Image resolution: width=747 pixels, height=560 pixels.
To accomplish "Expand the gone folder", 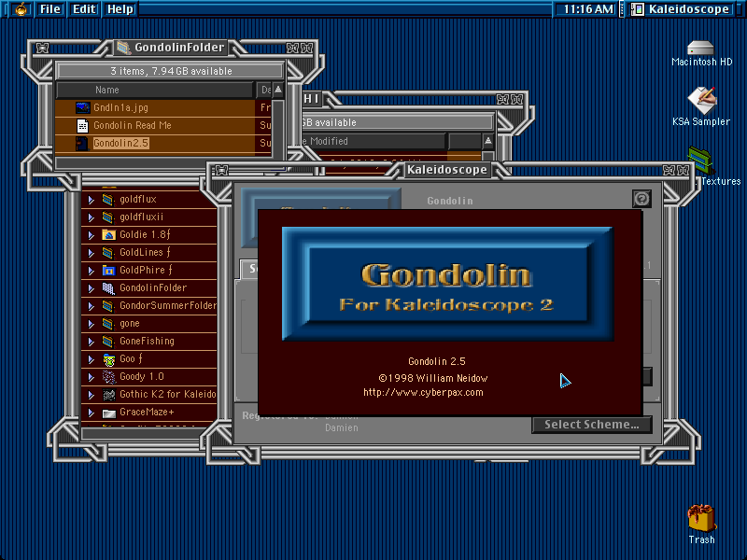I will pos(91,324).
